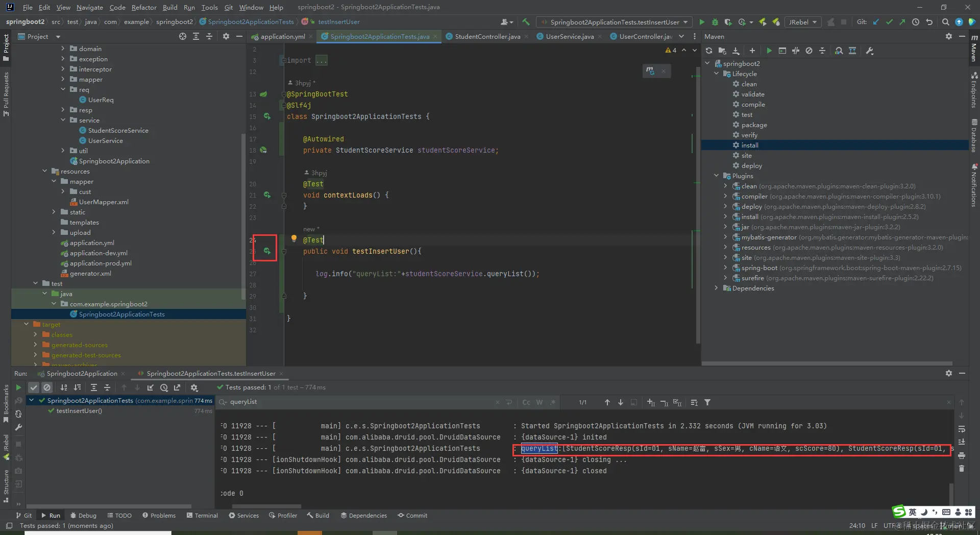Viewport: 980px width, 535px height.
Task: Reload all Maven projects icon
Action: (x=709, y=51)
